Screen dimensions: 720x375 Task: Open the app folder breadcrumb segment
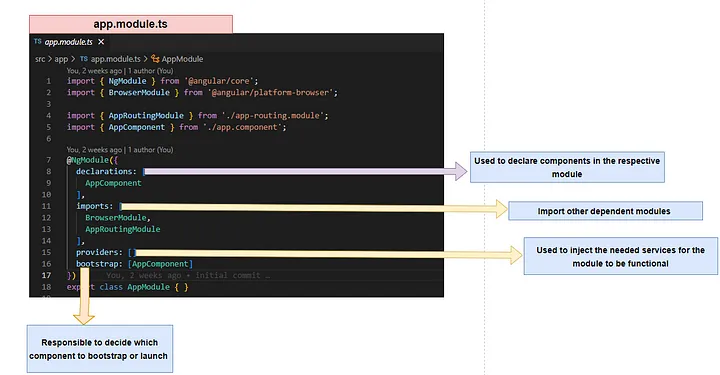point(61,59)
